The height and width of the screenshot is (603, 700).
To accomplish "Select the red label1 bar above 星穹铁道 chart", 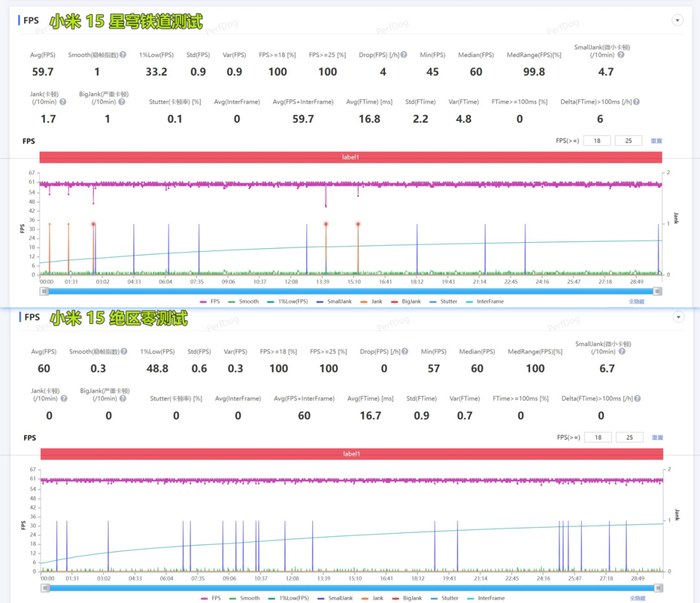I will [351, 157].
